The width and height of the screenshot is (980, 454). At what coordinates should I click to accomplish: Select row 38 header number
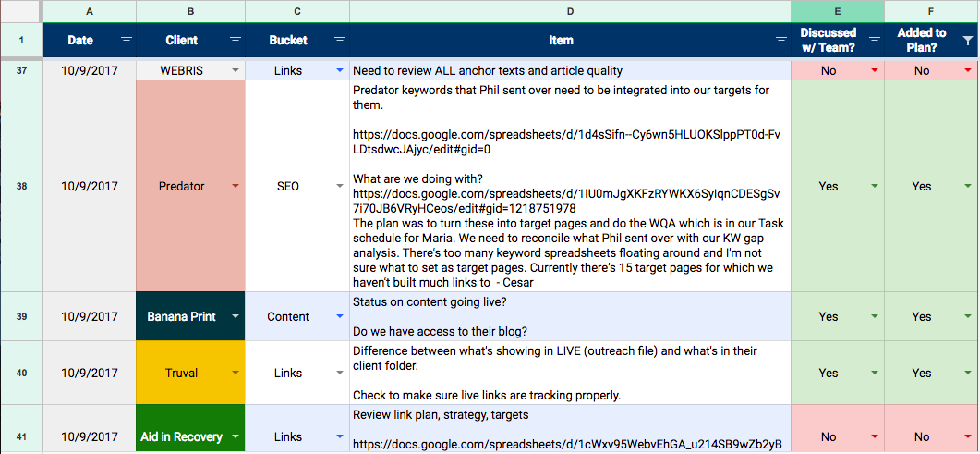(x=21, y=186)
